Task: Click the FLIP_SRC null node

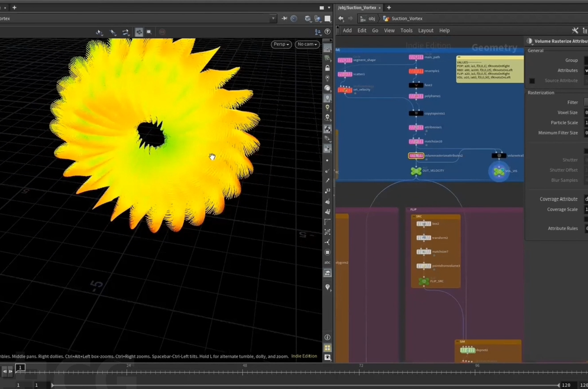Action: tap(424, 281)
